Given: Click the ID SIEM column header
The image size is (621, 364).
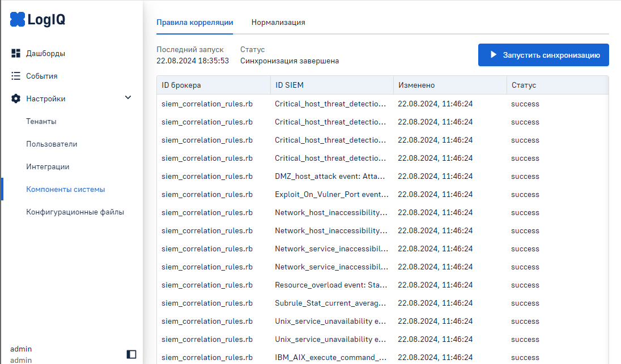Looking at the screenshot, I should coord(289,85).
